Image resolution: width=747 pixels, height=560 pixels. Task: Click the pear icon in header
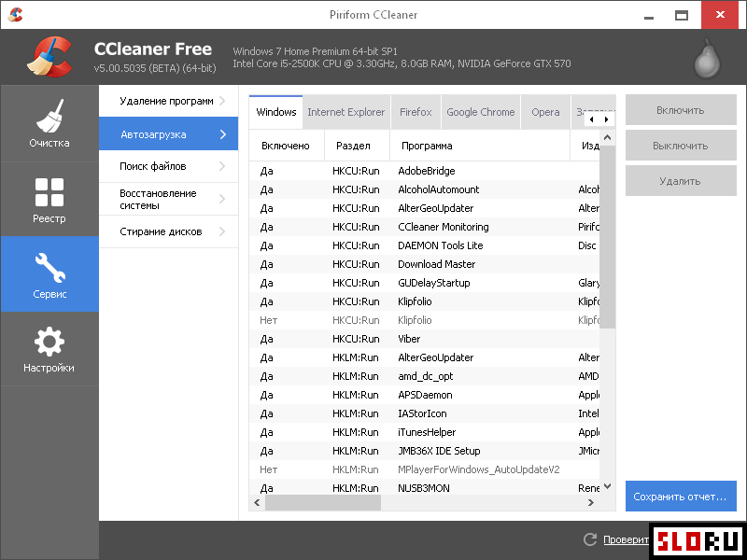707,59
